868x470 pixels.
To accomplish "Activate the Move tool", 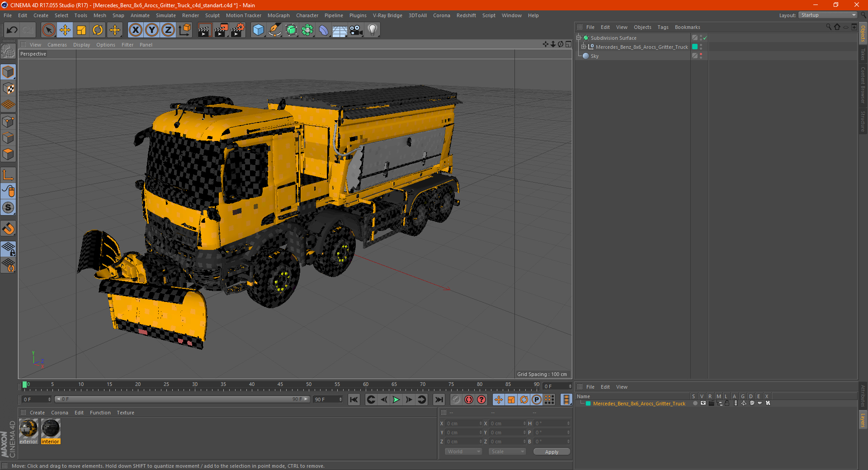I will tap(65, 30).
